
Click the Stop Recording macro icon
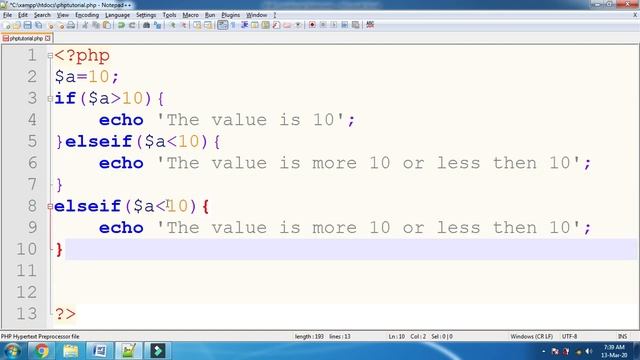click(x=323, y=25)
